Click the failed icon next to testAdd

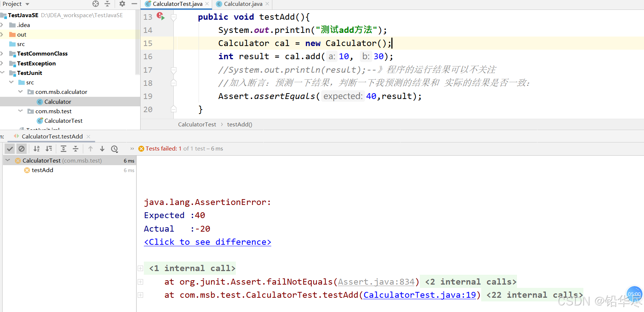point(27,170)
